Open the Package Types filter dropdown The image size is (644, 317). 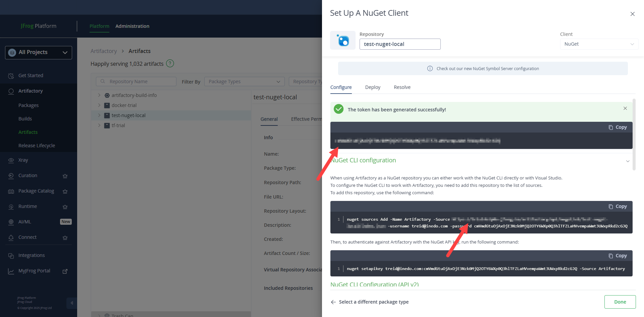[244, 82]
